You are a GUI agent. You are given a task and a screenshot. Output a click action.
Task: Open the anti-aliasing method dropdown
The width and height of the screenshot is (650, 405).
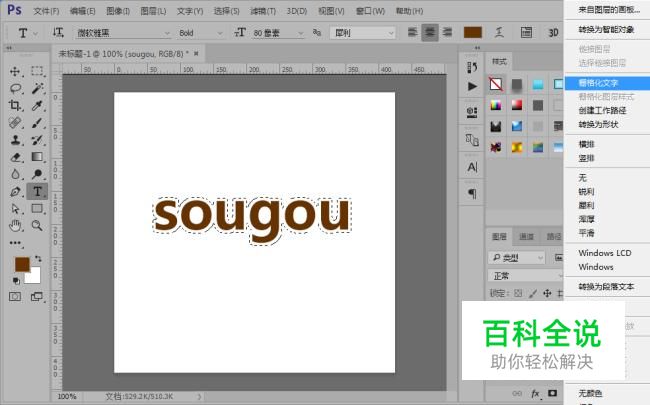click(363, 33)
